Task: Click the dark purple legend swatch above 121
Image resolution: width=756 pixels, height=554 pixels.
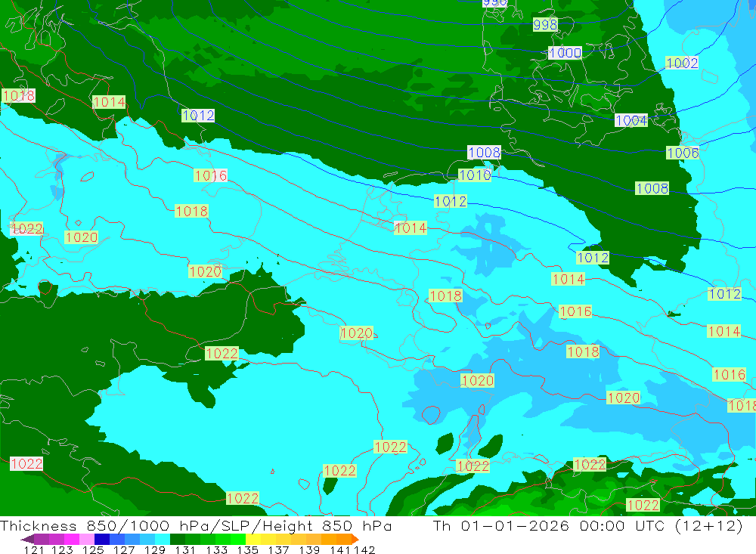Action: click(x=42, y=539)
